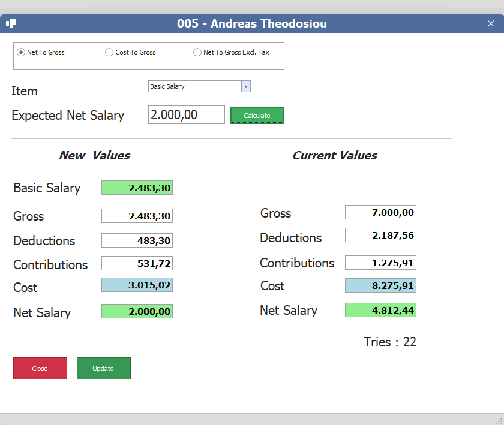This screenshot has height=425, width=504.
Task: Select Net To Gross Excl. Tax option
Action: pyautogui.click(x=231, y=52)
